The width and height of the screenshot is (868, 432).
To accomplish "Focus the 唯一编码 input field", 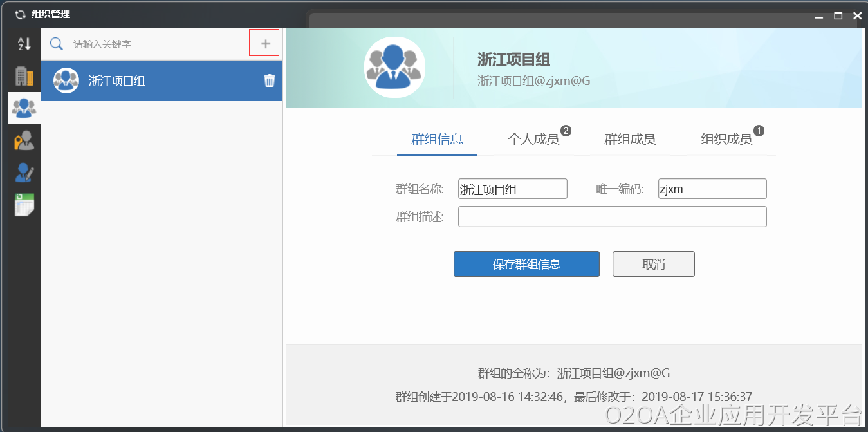I will [x=712, y=189].
